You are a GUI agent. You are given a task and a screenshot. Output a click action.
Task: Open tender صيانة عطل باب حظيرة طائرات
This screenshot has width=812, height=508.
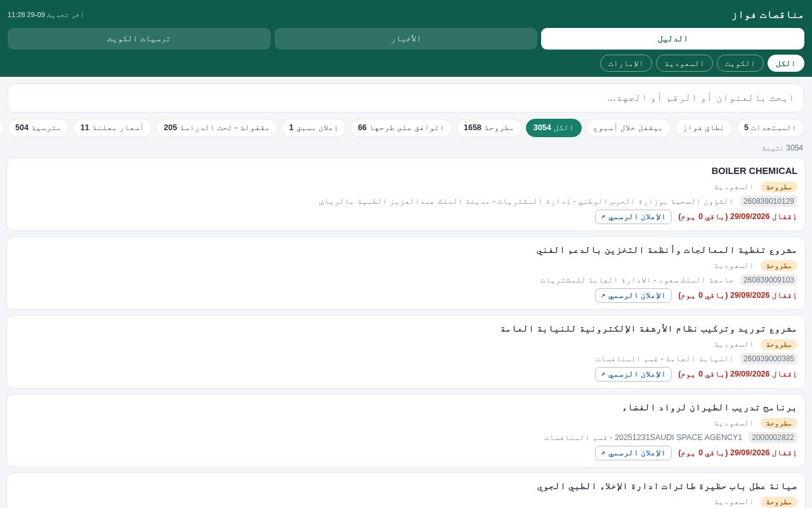click(x=667, y=486)
